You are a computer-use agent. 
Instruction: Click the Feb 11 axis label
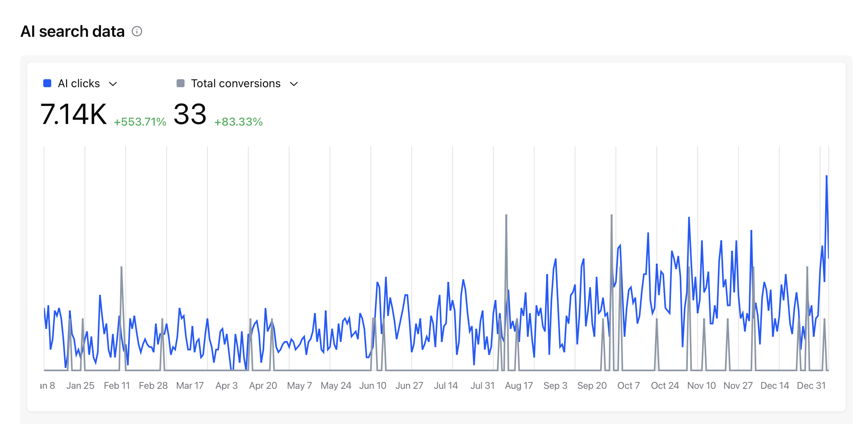pos(117,386)
